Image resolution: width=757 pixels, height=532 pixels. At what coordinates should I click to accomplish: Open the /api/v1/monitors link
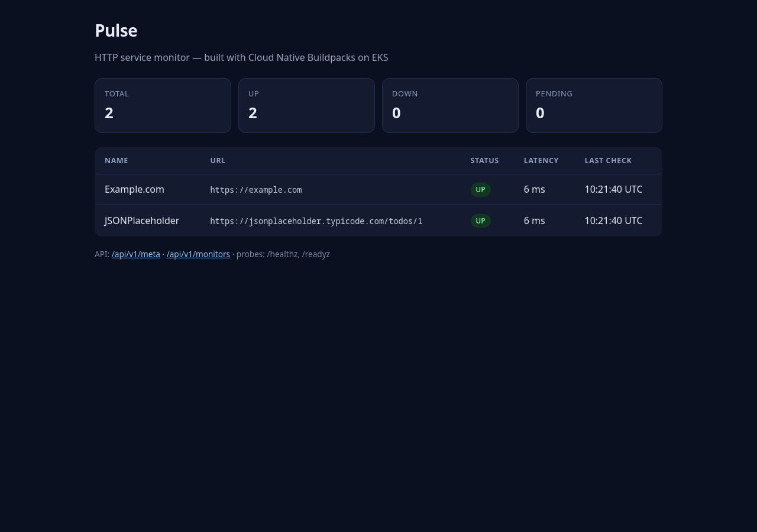198,254
